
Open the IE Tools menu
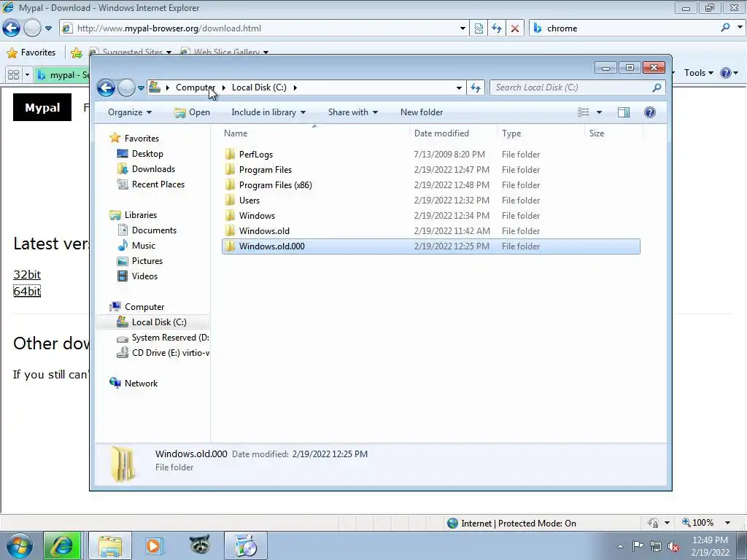point(699,73)
